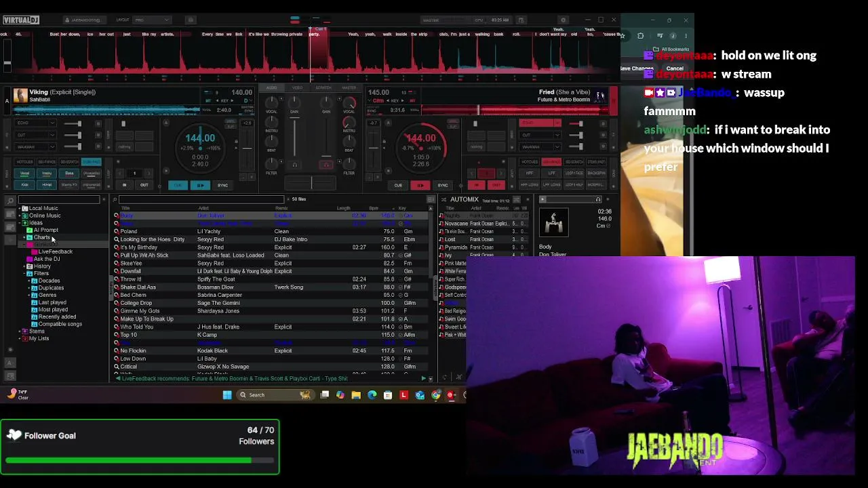868x488 pixels.
Task: Select the HOTCUES pad page on right deck
Action: coord(530,162)
